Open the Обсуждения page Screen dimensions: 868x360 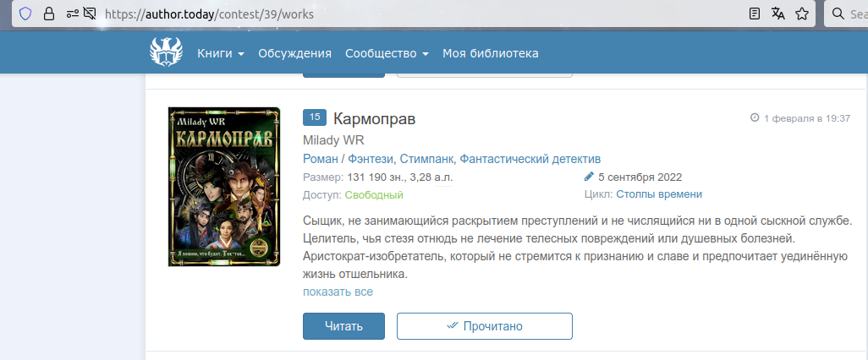click(294, 53)
